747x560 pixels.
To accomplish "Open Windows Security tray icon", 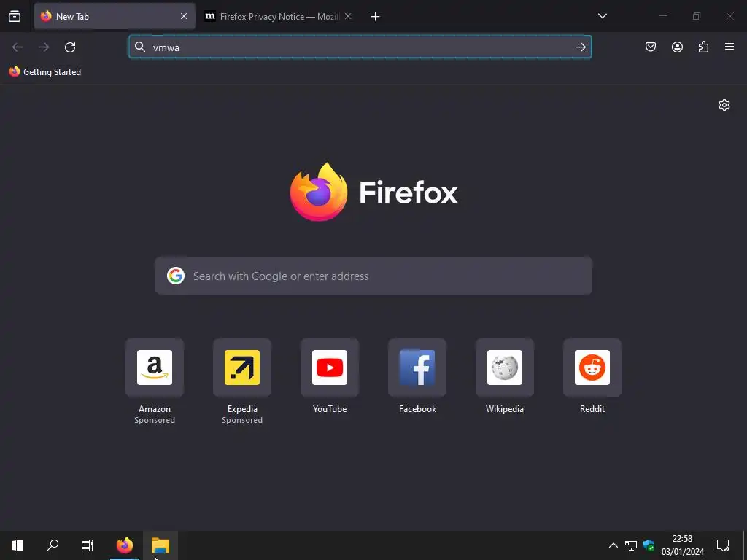I will tap(649, 545).
